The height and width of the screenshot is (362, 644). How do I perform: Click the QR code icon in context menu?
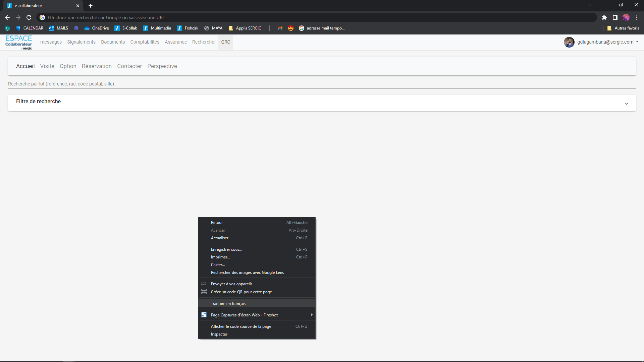pos(204,292)
